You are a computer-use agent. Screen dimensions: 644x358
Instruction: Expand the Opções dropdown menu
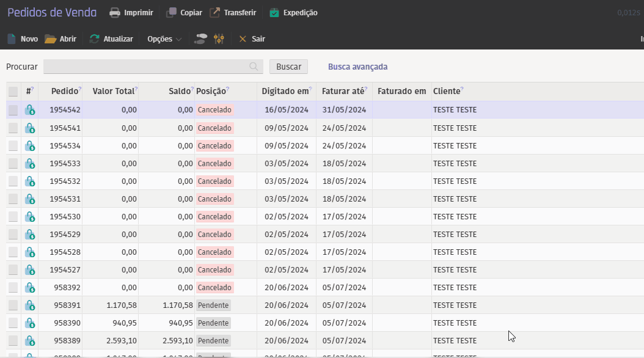(164, 38)
